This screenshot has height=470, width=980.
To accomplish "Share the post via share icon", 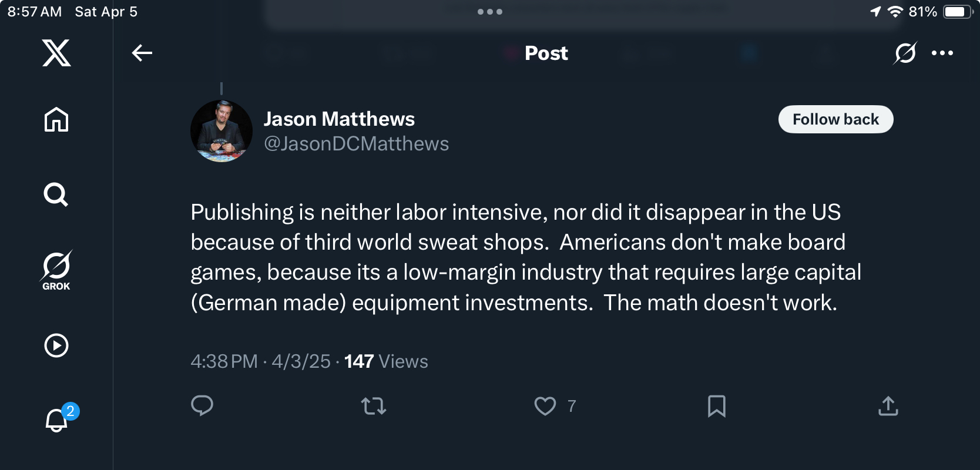I will (x=888, y=406).
